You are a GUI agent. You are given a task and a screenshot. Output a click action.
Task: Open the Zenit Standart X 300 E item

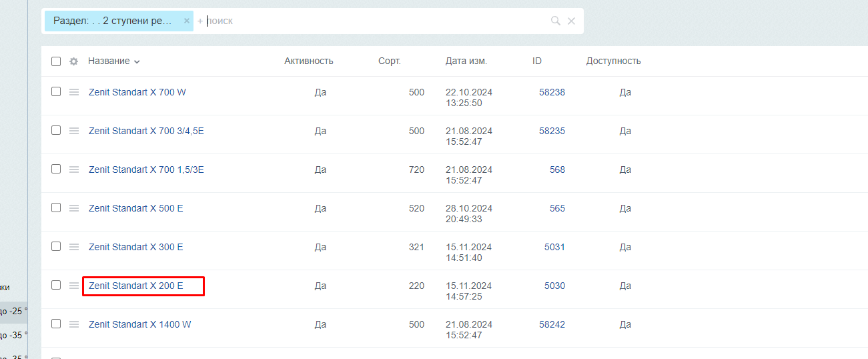[136, 247]
